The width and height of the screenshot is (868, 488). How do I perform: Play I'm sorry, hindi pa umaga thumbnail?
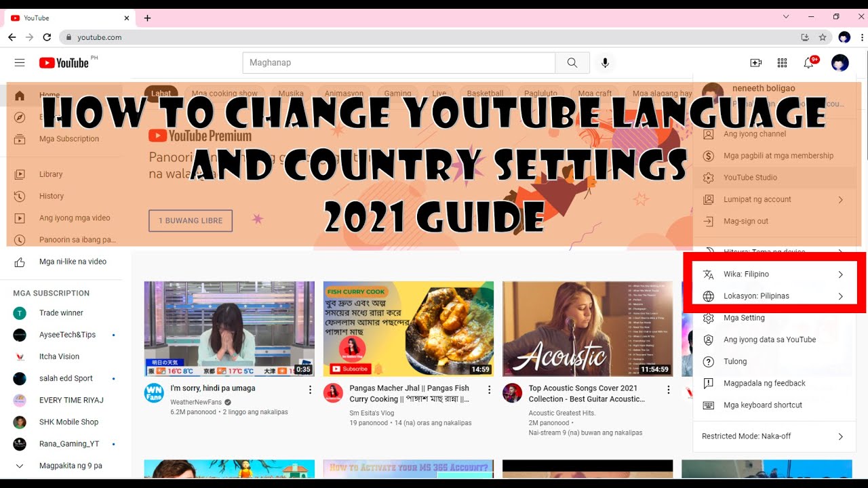tap(229, 329)
